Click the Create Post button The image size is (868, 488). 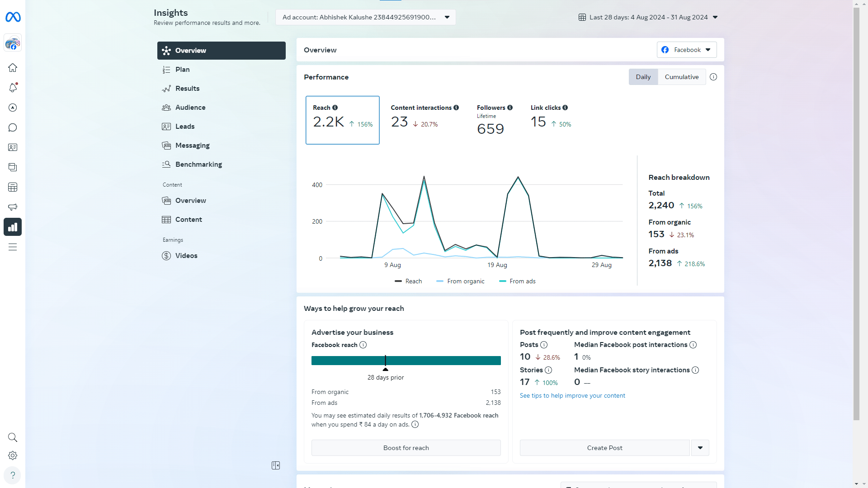click(x=605, y=448)
